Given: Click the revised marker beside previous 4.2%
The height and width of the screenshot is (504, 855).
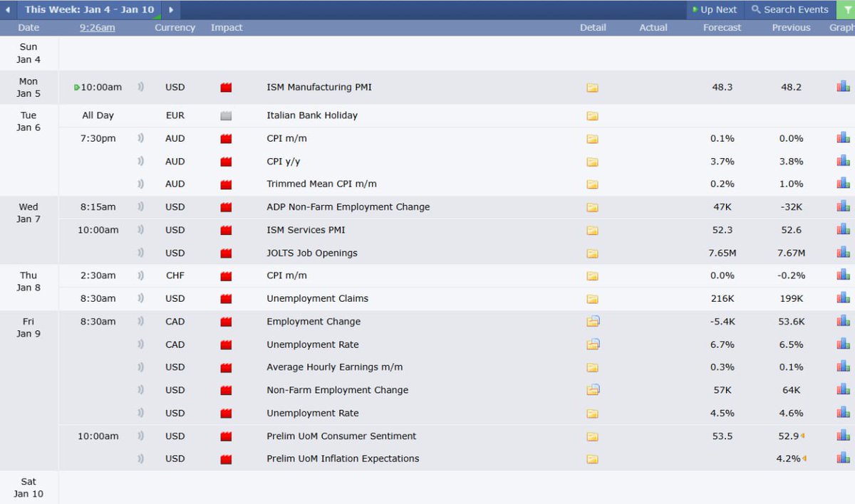Looking at the screenshot, I should 804,458.
